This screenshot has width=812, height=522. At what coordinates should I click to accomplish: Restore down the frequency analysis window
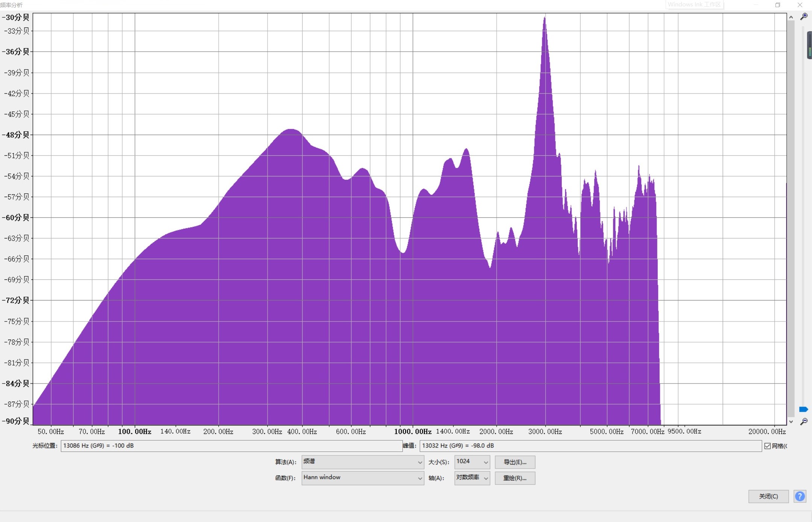click(x=778, y=5)
